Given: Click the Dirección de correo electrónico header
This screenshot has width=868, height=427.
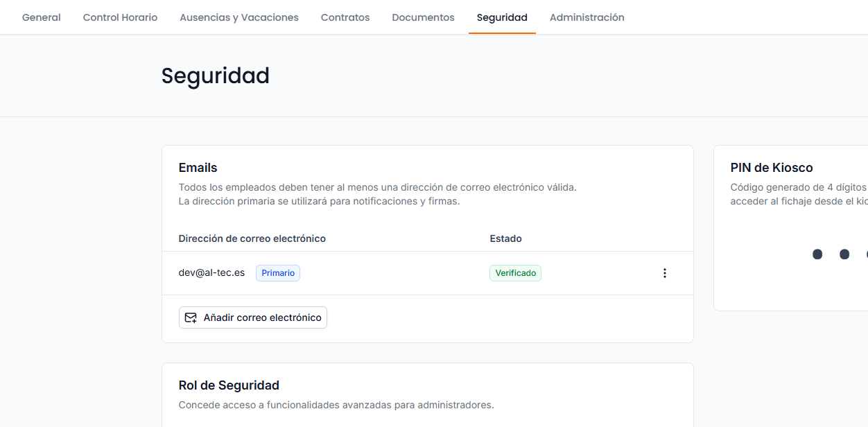Looking at the screenshot, I should 252,238.
